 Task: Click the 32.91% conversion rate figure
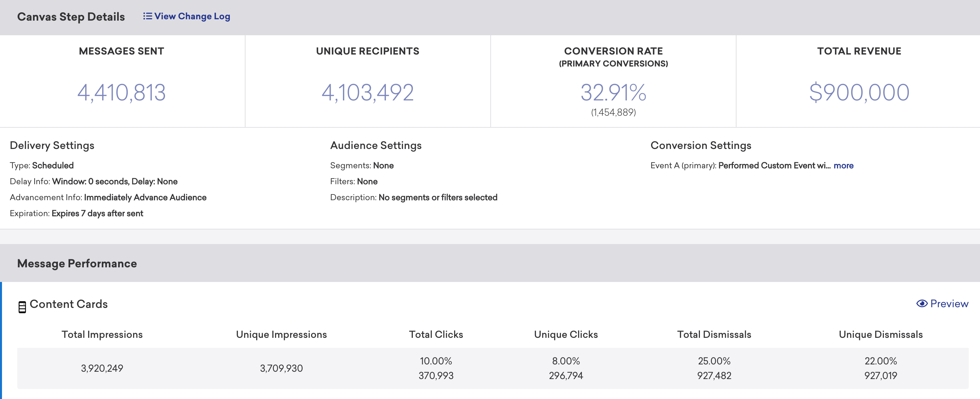click(x=613, y=92)
